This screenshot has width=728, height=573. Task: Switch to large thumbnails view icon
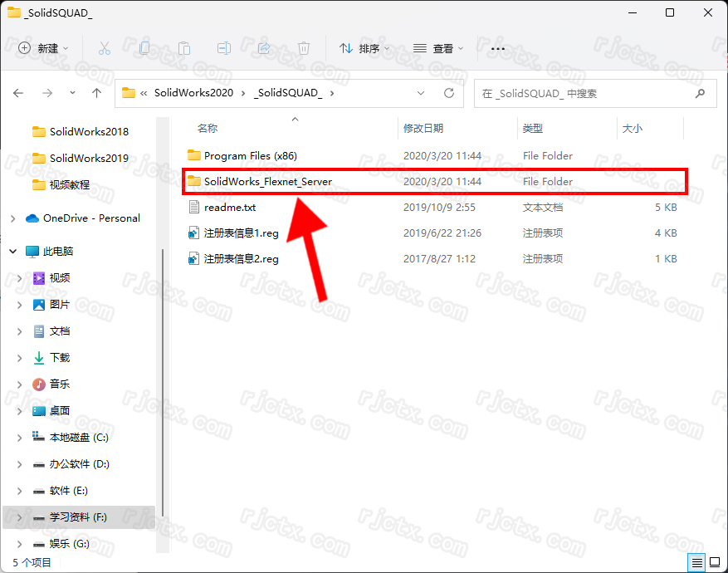tap(714, 562)
